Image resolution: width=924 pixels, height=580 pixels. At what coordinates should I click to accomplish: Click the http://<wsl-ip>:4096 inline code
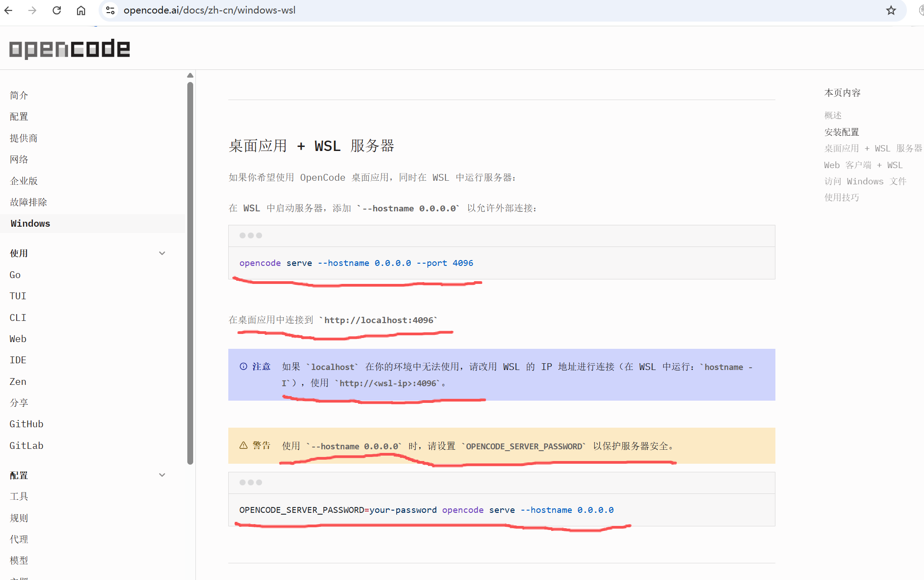point(388,384)
